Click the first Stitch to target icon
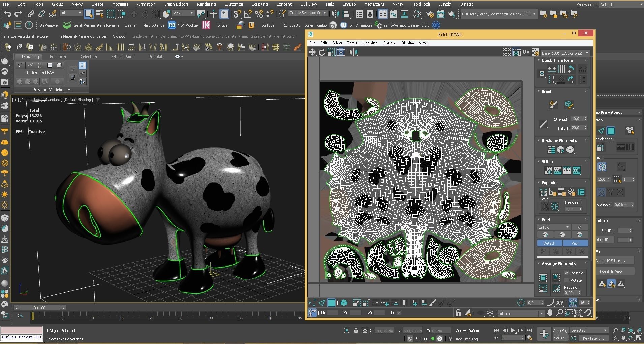The image size is (644, 344). [x=548, y=170]
